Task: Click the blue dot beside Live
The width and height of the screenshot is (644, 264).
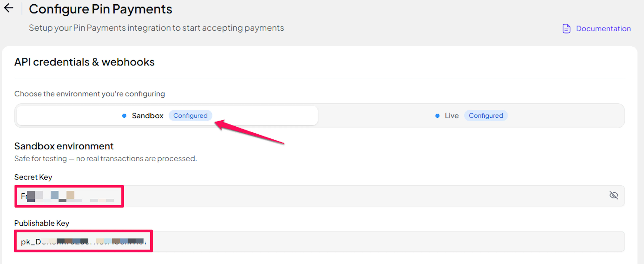Action: point(437,116)
